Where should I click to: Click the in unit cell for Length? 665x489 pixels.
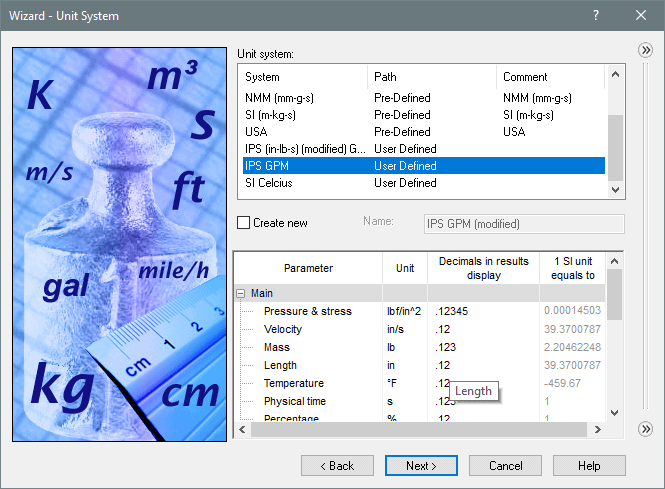(405, 365)
